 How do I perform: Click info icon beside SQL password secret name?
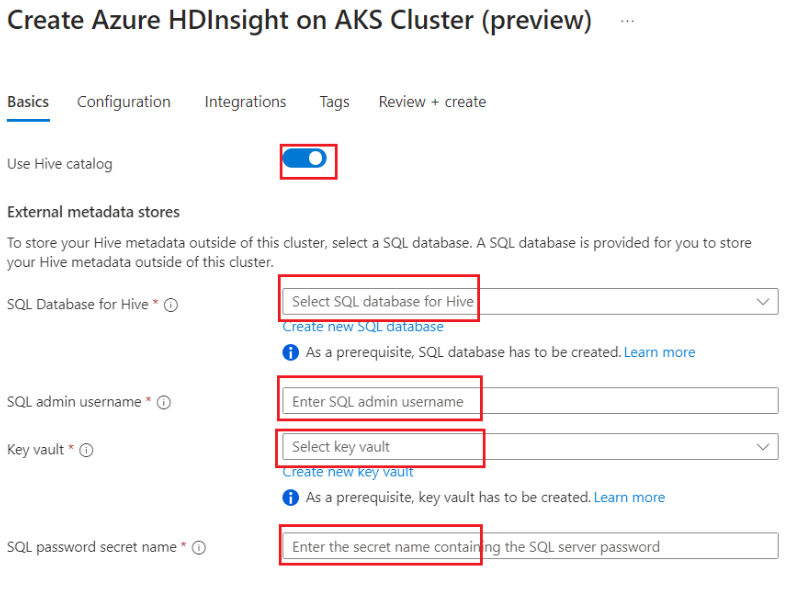(x=199, y=548)
